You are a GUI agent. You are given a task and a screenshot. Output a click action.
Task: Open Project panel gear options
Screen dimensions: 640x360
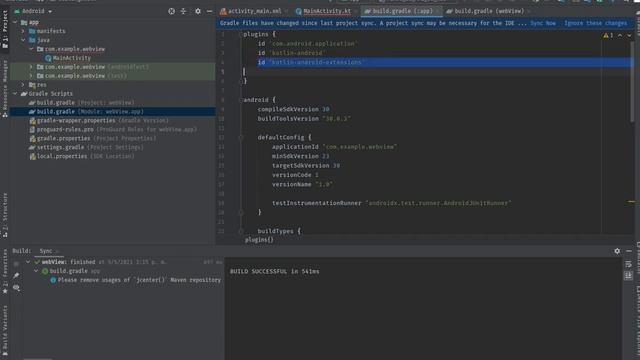(x=198, y=11)
